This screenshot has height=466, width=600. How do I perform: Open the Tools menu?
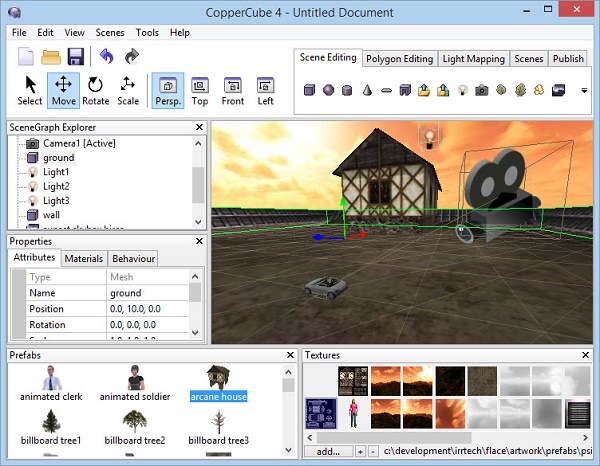147,32
